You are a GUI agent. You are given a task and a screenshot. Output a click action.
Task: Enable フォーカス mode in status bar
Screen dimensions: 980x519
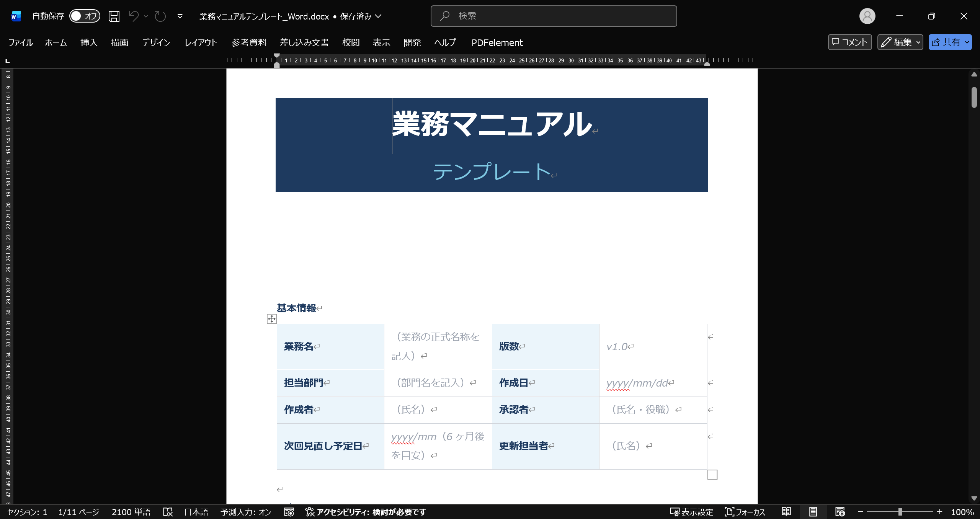click(745, 512)
